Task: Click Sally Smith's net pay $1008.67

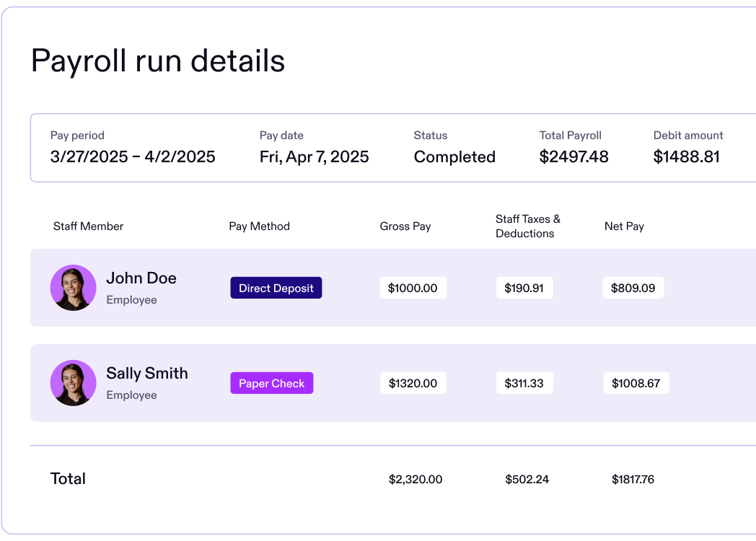Action: pos(636,383)
